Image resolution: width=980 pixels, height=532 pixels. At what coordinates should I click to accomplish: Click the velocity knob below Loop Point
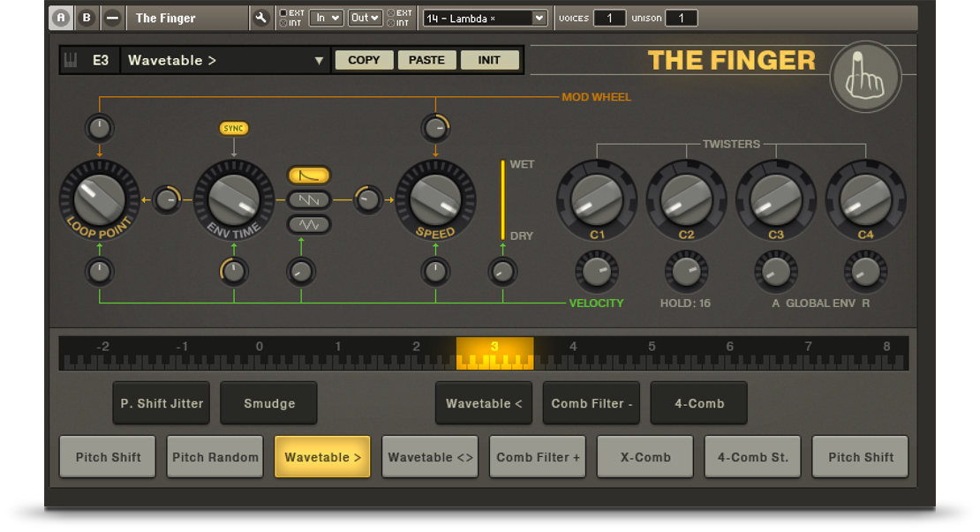tap(100, 272)
